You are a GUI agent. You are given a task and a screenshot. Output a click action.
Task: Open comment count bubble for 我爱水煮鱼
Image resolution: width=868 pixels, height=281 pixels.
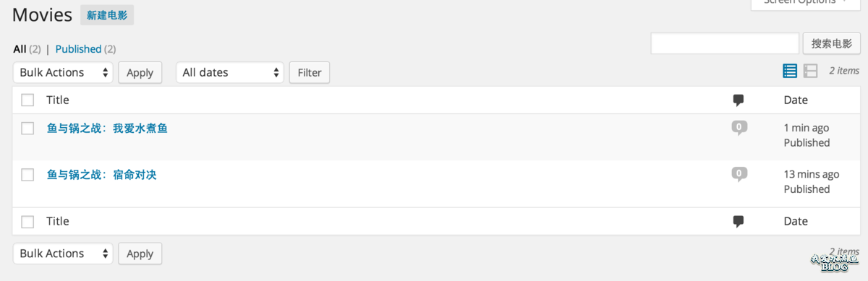[x=739, y=128]
